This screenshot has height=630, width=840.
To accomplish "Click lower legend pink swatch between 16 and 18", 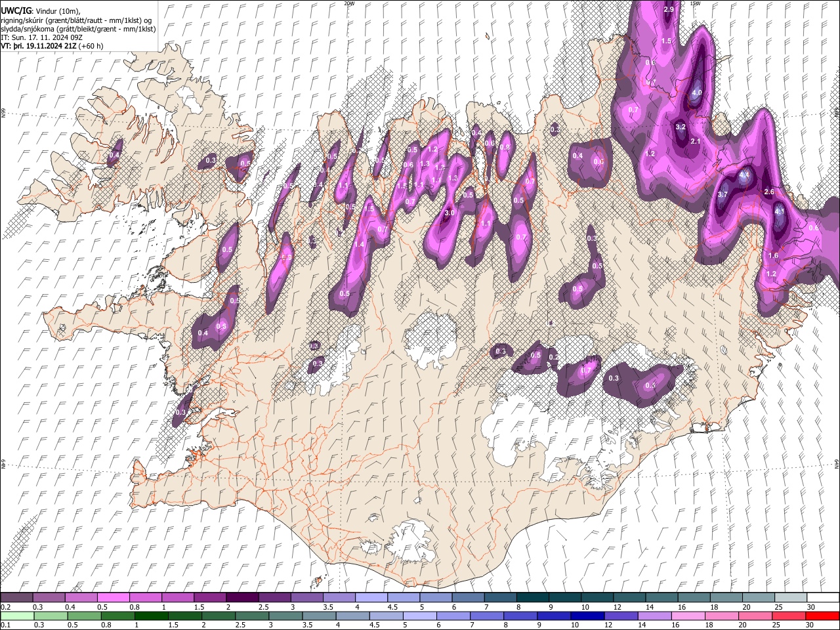I will (x=689, y=616).
